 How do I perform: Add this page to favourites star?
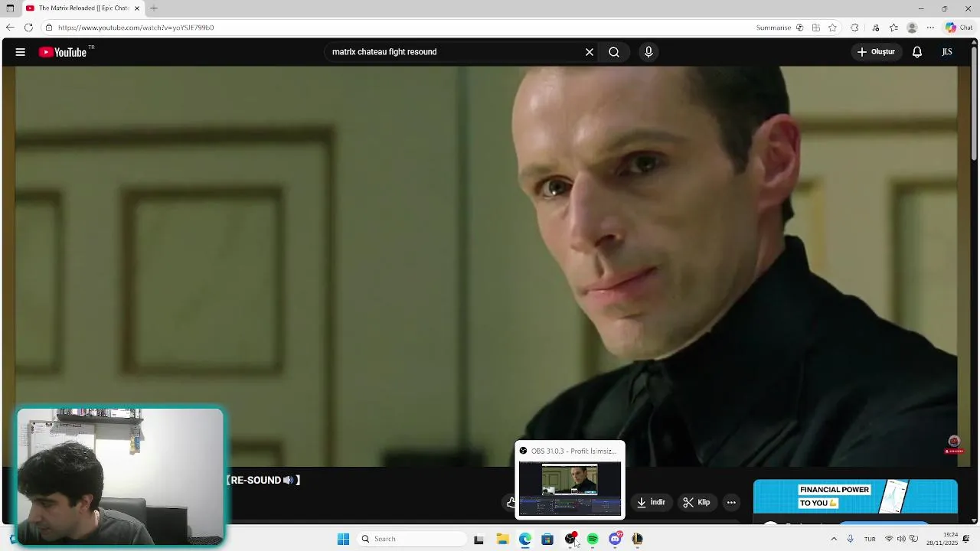coord(832,28)
